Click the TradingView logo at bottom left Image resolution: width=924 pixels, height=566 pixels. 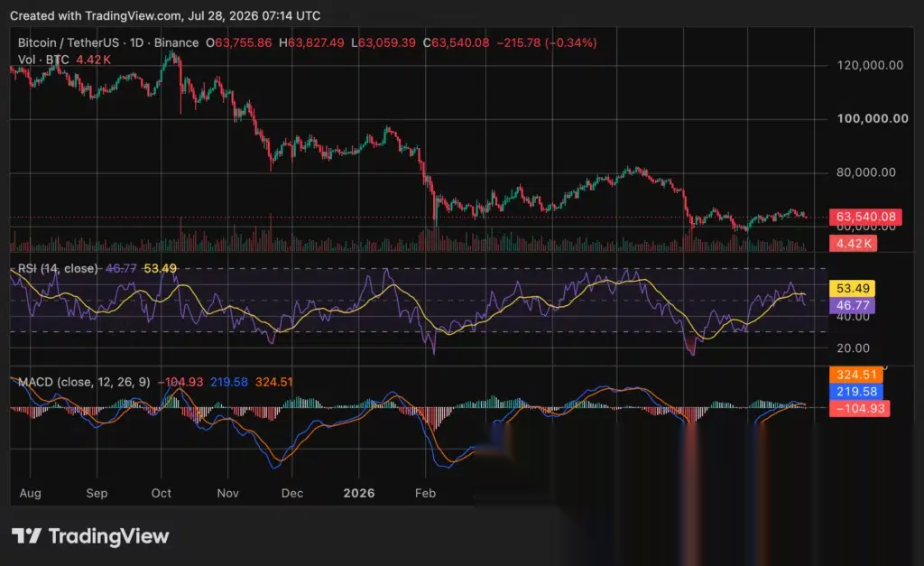tap(90, 536)
